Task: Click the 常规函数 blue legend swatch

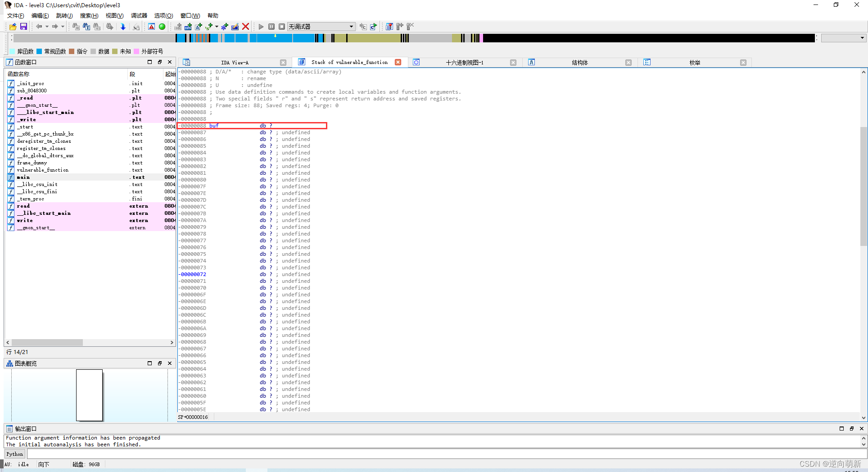Action: [39, 51]
